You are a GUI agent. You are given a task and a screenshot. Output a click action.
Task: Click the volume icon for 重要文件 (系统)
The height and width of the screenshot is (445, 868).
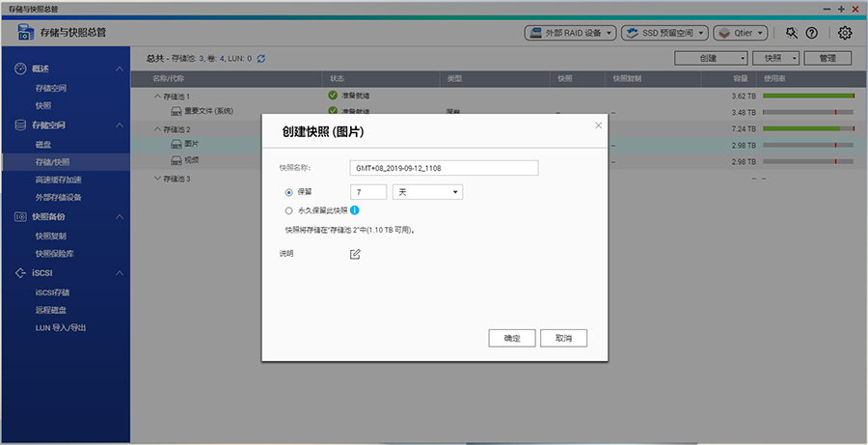(176, 111)
